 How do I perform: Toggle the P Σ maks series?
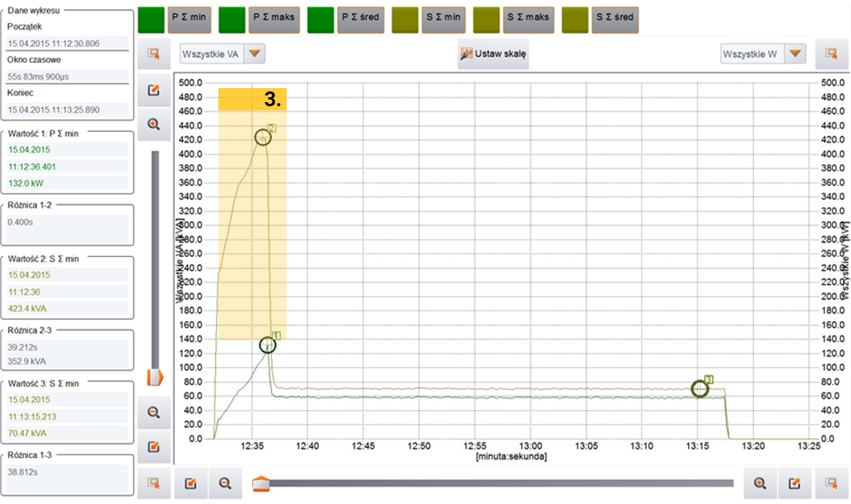coord(274,18)
